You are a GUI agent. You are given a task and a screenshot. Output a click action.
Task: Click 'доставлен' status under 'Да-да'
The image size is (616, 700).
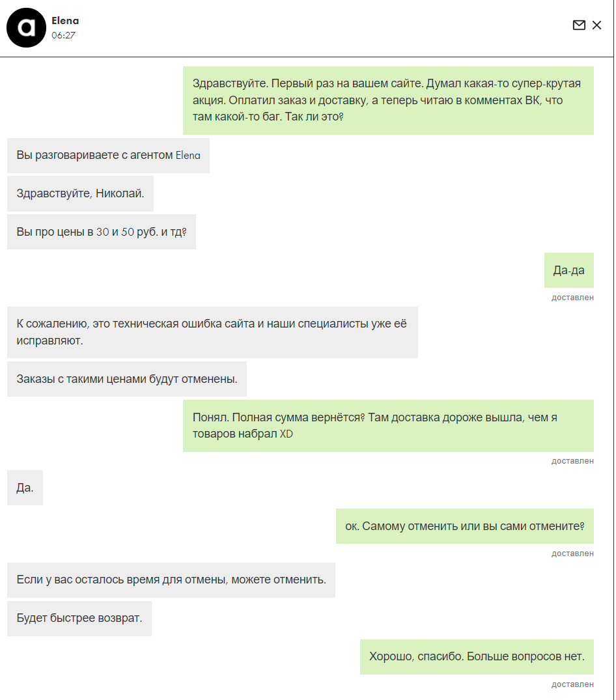[573, 298]
